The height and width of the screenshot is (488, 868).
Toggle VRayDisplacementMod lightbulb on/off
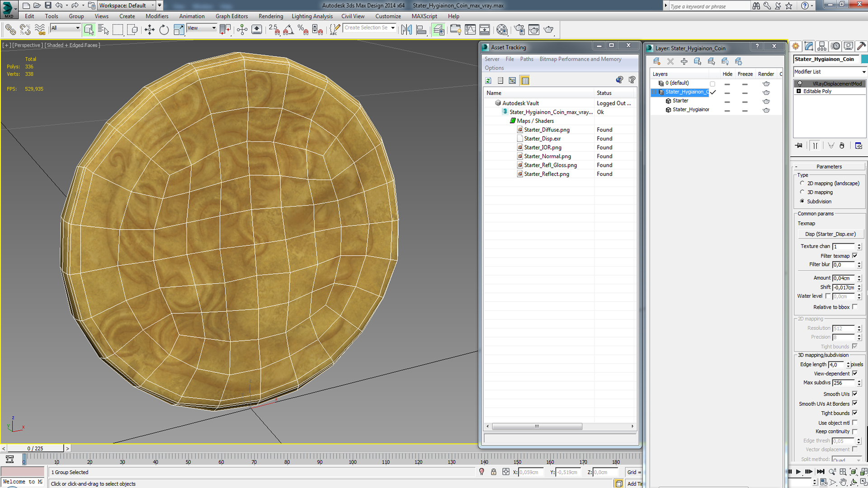(x=800, y=84)
